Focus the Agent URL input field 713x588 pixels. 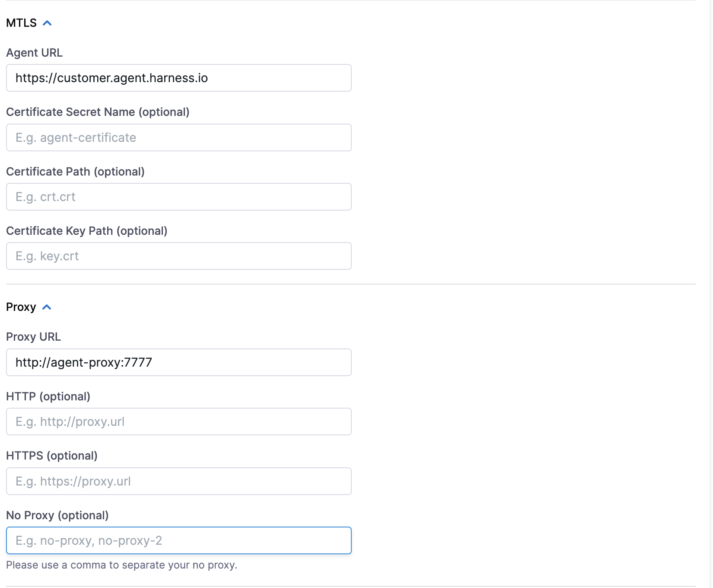click(178, 78)
